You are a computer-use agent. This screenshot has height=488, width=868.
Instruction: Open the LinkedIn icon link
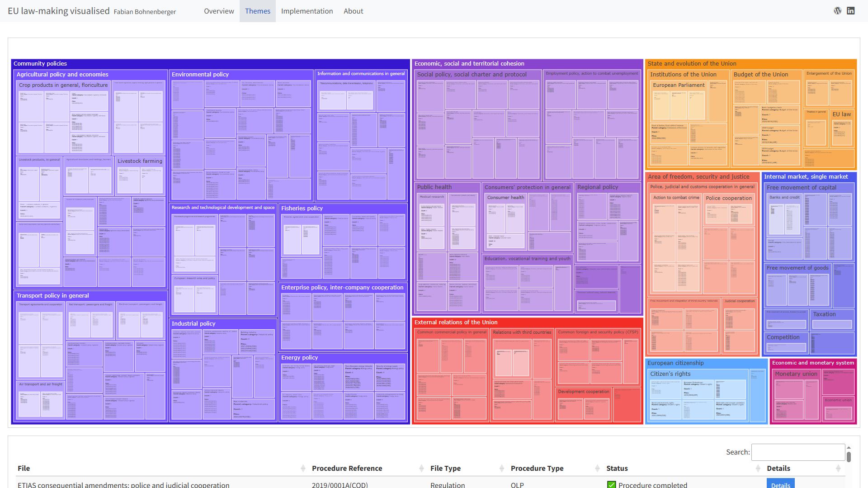click(x=851, y=11)
